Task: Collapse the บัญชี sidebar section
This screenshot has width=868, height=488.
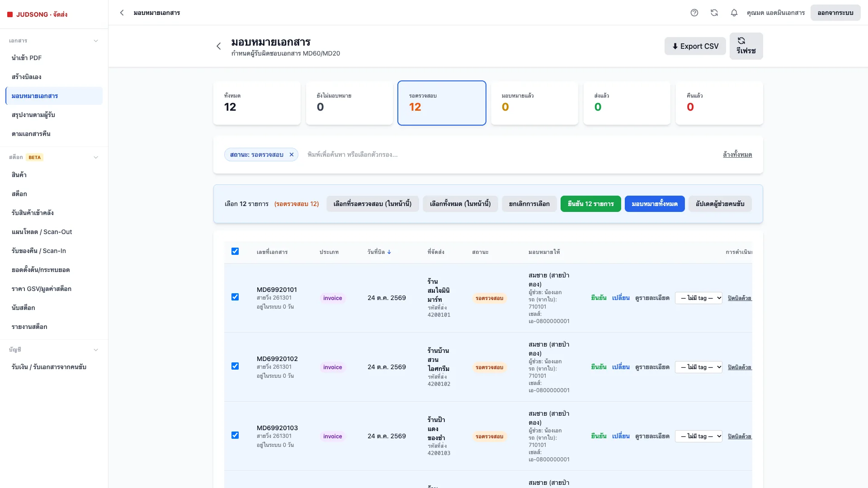Action: pos(96,350)
